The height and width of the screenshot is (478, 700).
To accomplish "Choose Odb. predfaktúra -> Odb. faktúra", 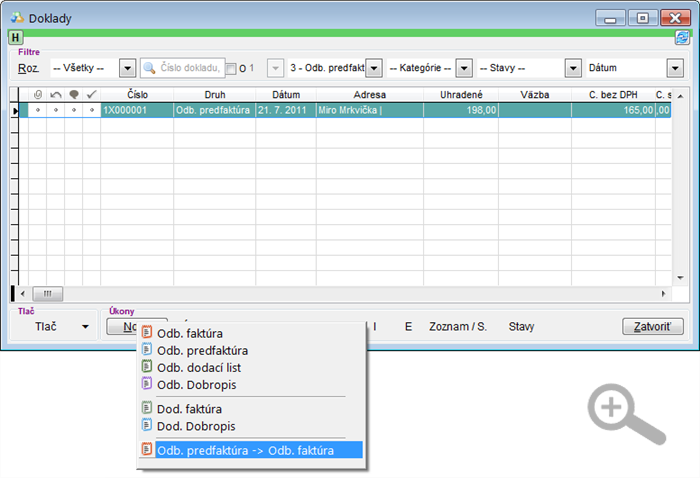I will click(x=250, y=450).
